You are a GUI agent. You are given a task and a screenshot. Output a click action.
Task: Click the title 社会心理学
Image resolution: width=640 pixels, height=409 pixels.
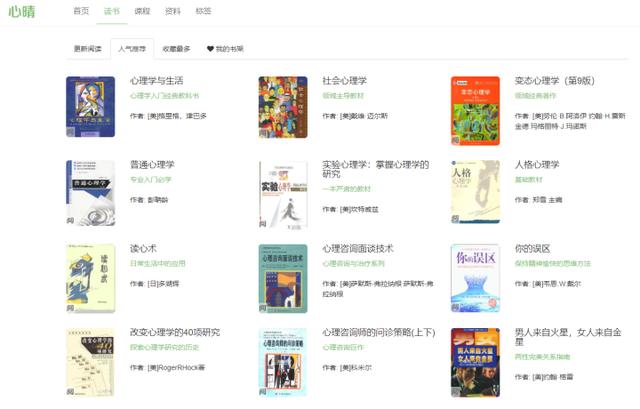click(x=344, y=81)
